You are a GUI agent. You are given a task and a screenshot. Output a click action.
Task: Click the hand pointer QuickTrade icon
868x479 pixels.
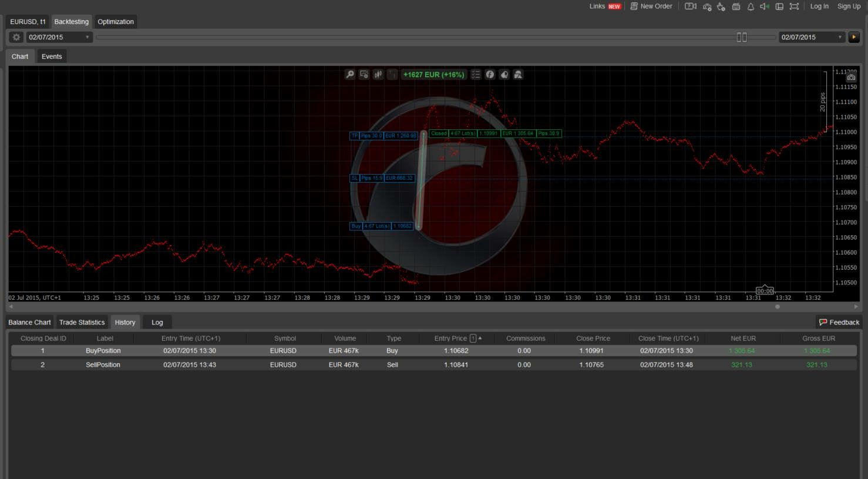point(721,6)
